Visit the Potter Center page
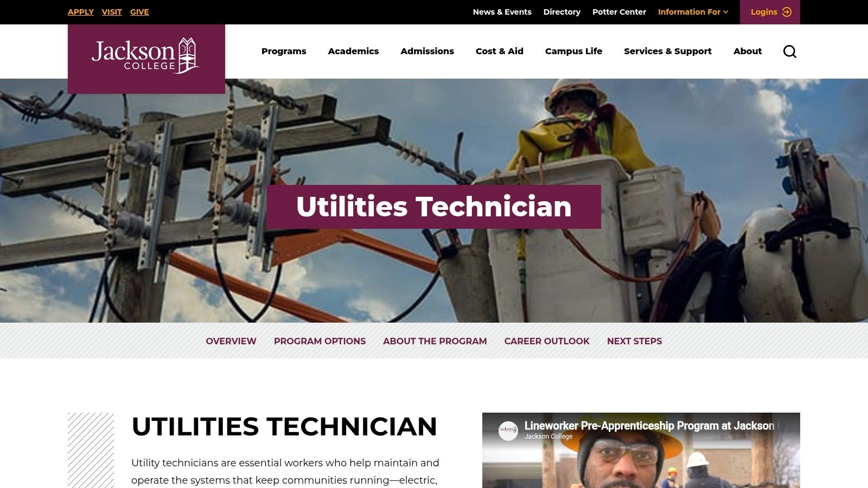 coord(619,11)
